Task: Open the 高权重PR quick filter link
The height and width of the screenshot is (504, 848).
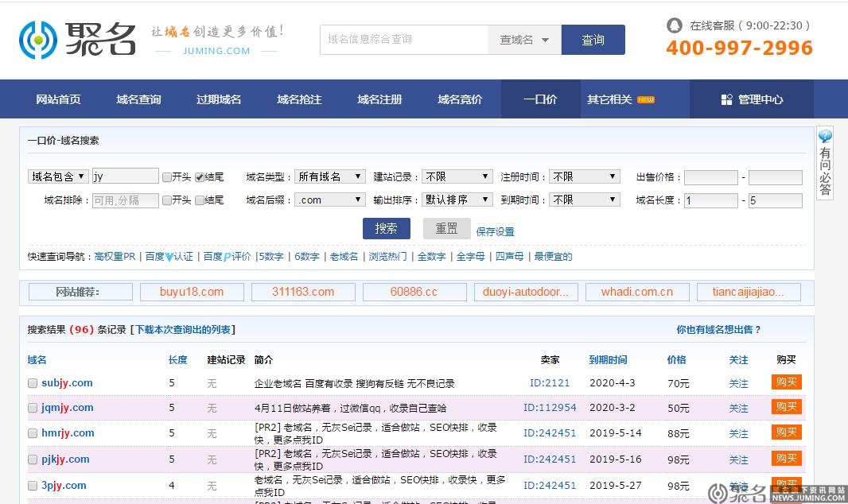Action: tap(115, 257)
